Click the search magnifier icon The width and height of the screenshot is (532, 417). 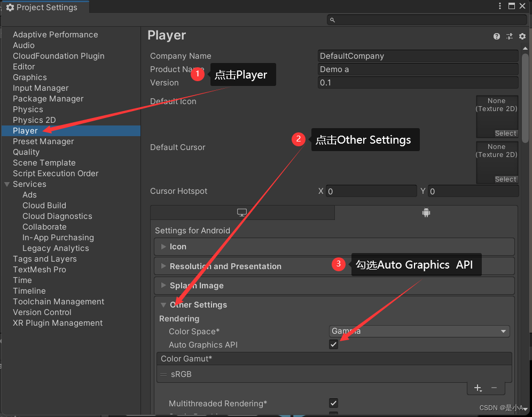(332, 20)
